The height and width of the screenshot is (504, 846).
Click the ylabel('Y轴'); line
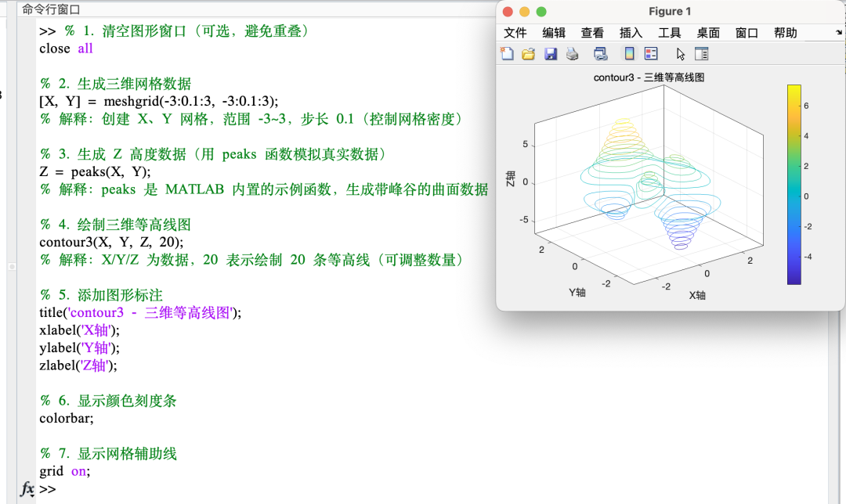click(79, 347)
